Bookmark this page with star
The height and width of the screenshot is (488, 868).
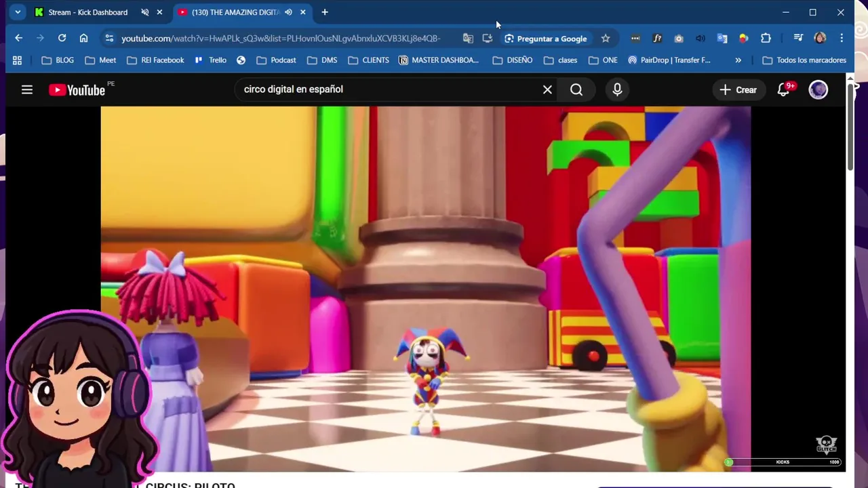coord(606,39)
